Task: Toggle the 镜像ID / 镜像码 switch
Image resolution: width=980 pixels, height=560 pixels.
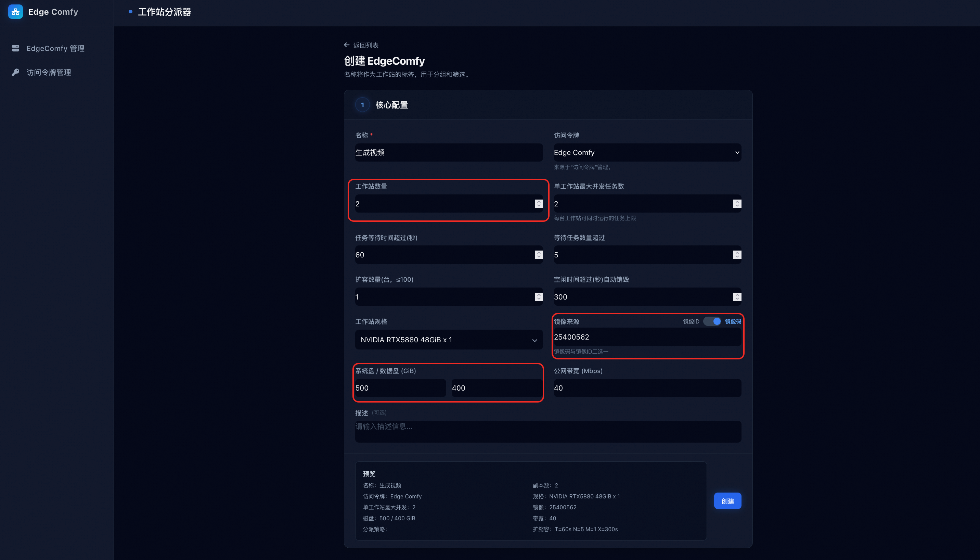Action: (x=712, y=321)
